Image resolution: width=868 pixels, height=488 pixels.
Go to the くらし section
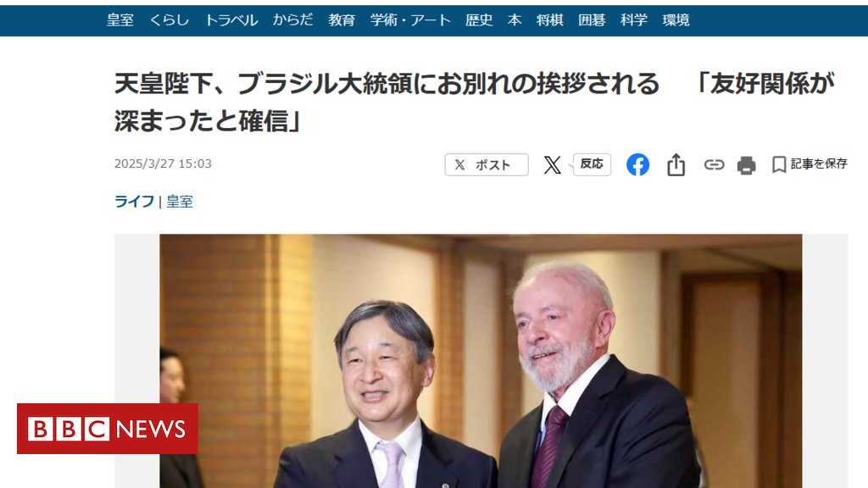[x=170, y=20]
